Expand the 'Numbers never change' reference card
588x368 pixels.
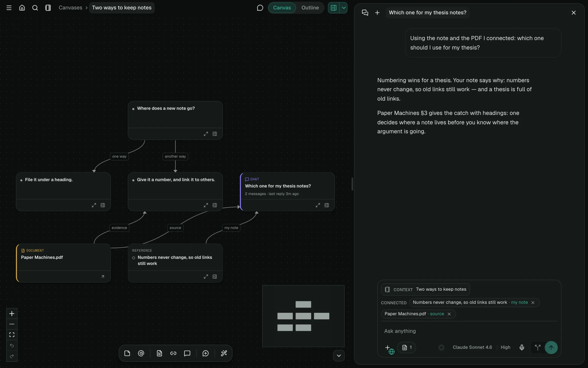[x=206, y=277]
